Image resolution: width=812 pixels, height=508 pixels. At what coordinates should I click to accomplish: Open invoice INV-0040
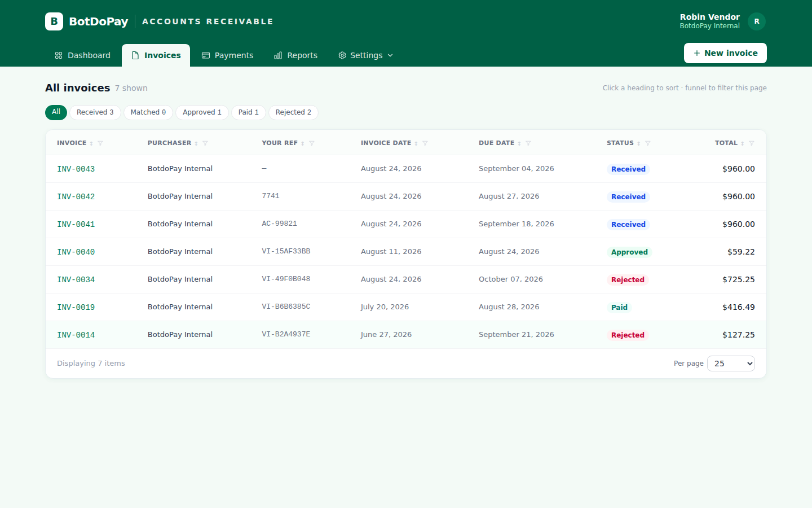click(x=76, y=252)
